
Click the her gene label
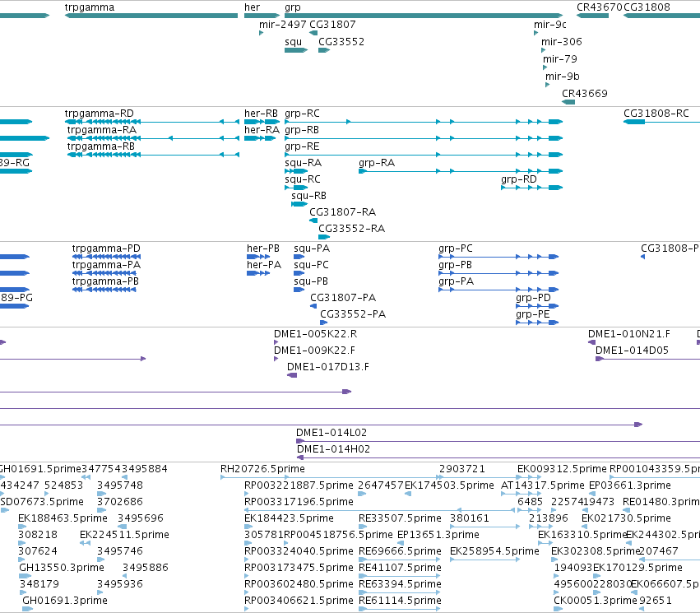pyautogui.click(x=252, y=7)
